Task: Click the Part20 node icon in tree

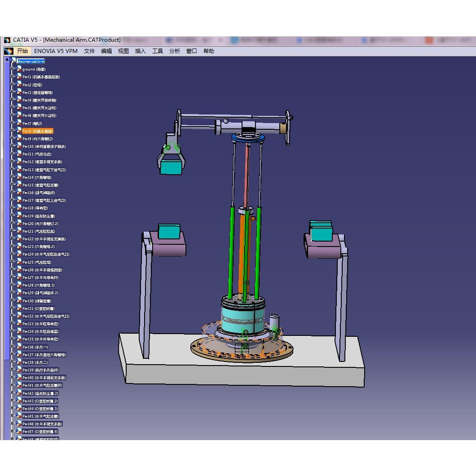Action: 19,223
